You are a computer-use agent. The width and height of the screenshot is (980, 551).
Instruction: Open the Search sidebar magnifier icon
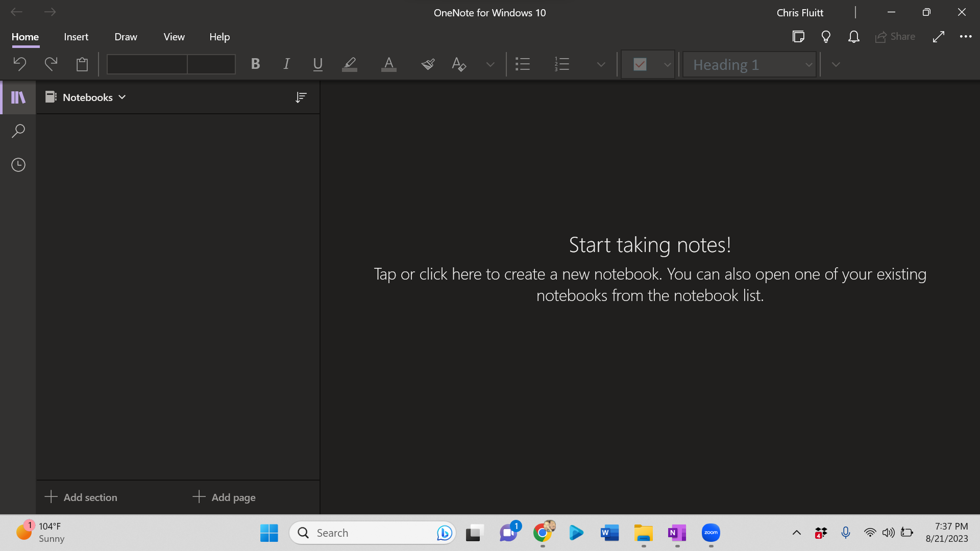pos(18,131)
